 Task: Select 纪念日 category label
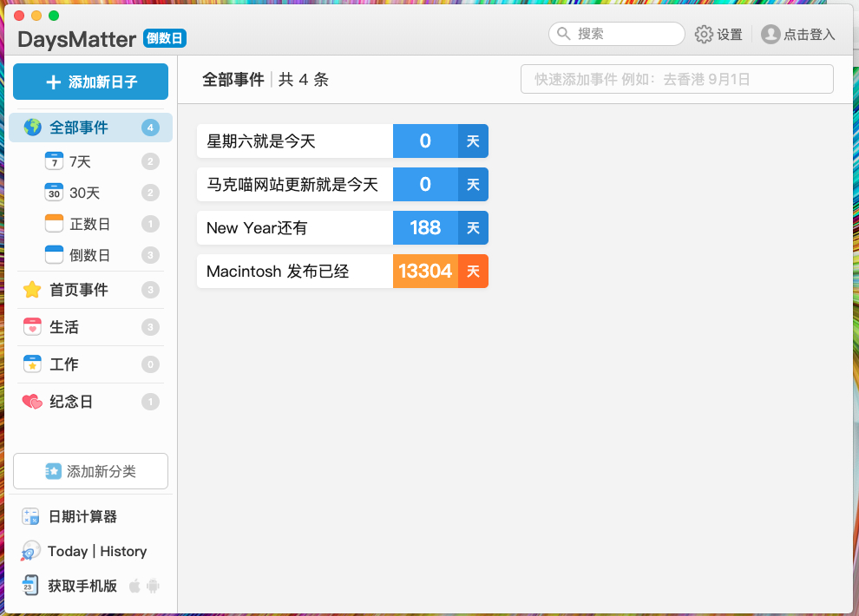click(71, 402)
